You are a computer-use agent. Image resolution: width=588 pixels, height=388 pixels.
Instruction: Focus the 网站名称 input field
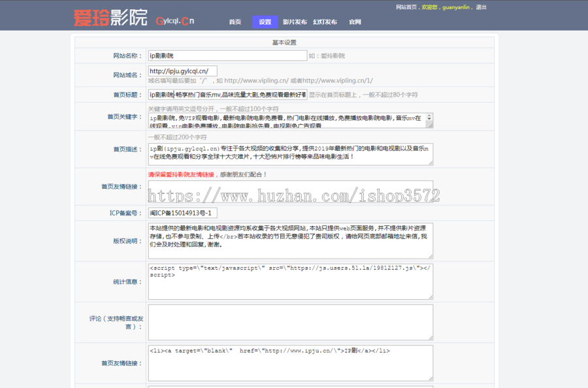(227, 56)
